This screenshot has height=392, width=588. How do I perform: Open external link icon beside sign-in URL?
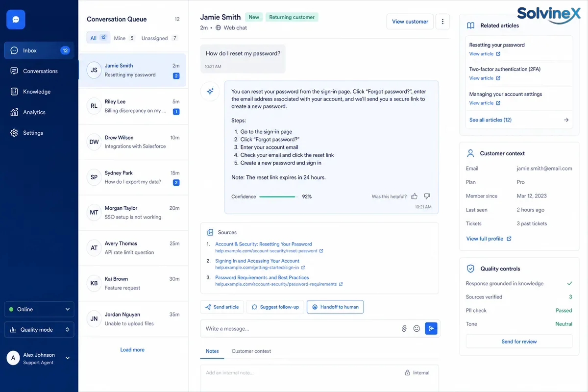[x=303, y=268]
